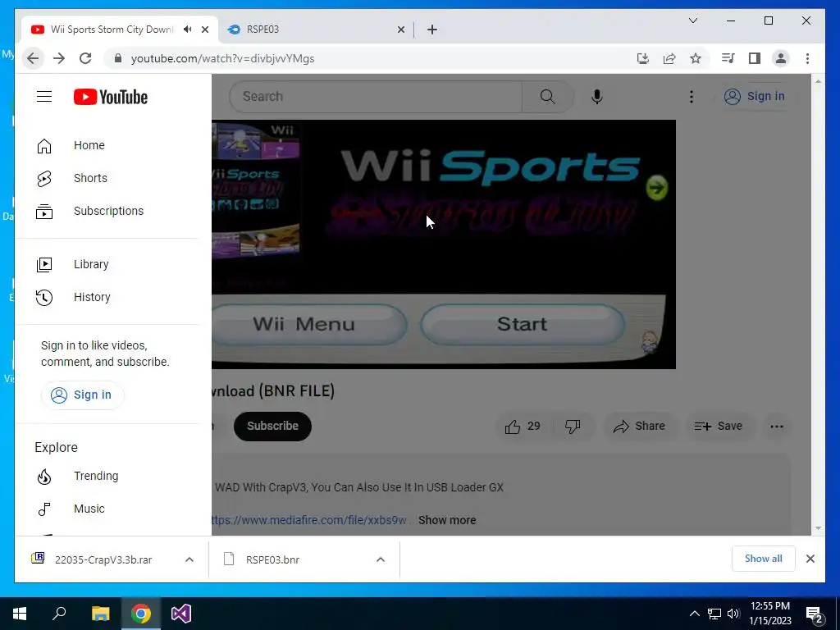This screenshot has width=840, height=630.
Task: Close the downloads bar
Action: coord(810,559)
